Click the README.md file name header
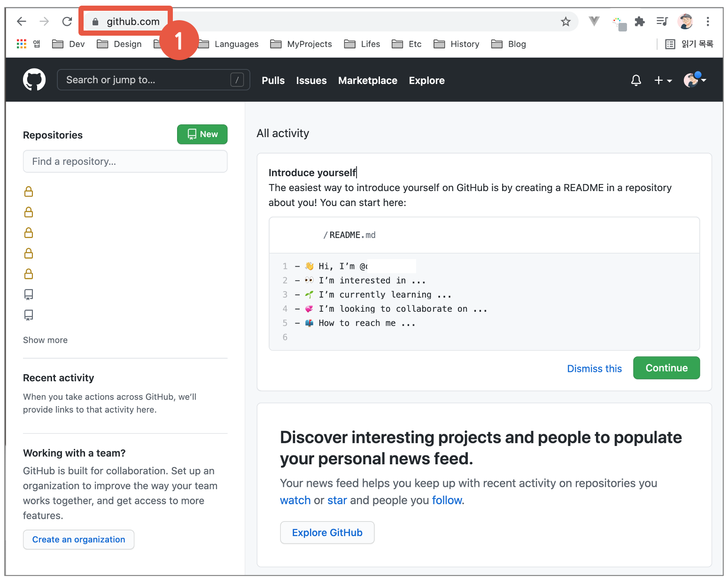728x584 pixels. 349,235
